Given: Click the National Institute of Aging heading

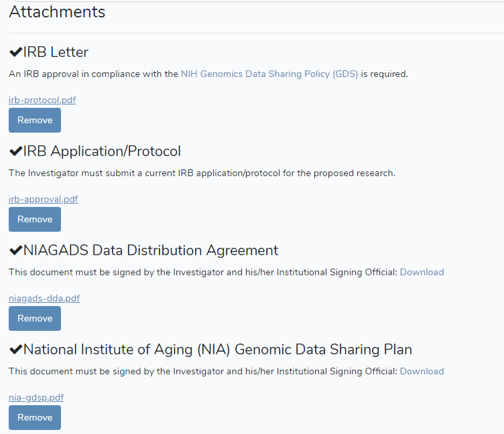Looking at the screenshot, I should (x=217, y=350).
